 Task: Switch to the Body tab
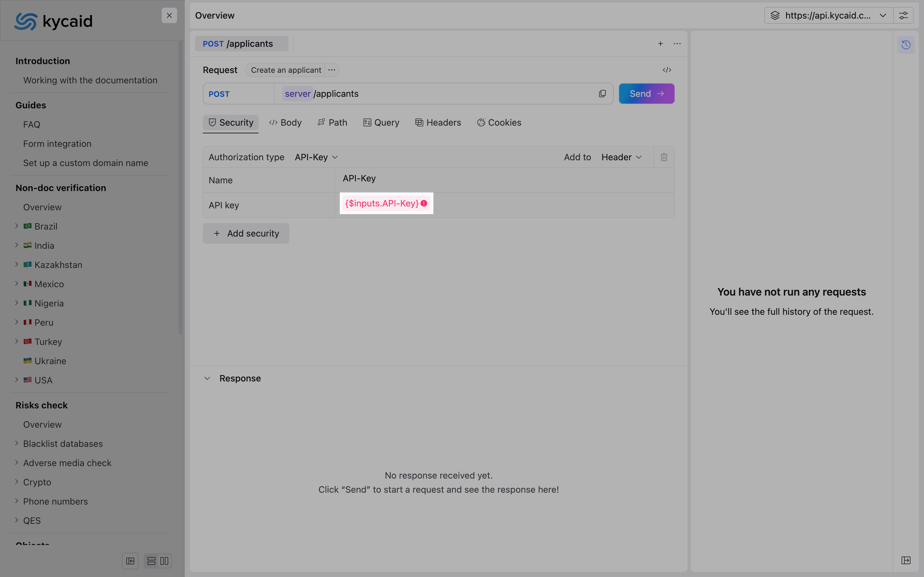click(286, 122)
